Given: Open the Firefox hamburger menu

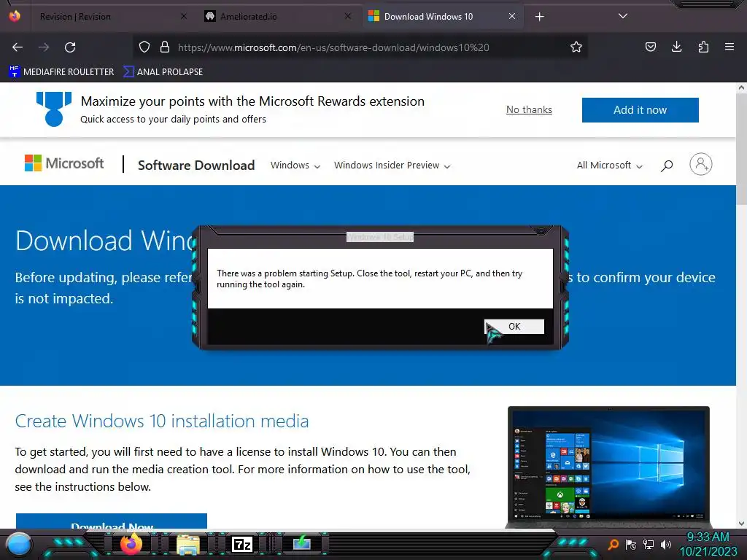Looking at the screenshot, I should tap(729, 47).
